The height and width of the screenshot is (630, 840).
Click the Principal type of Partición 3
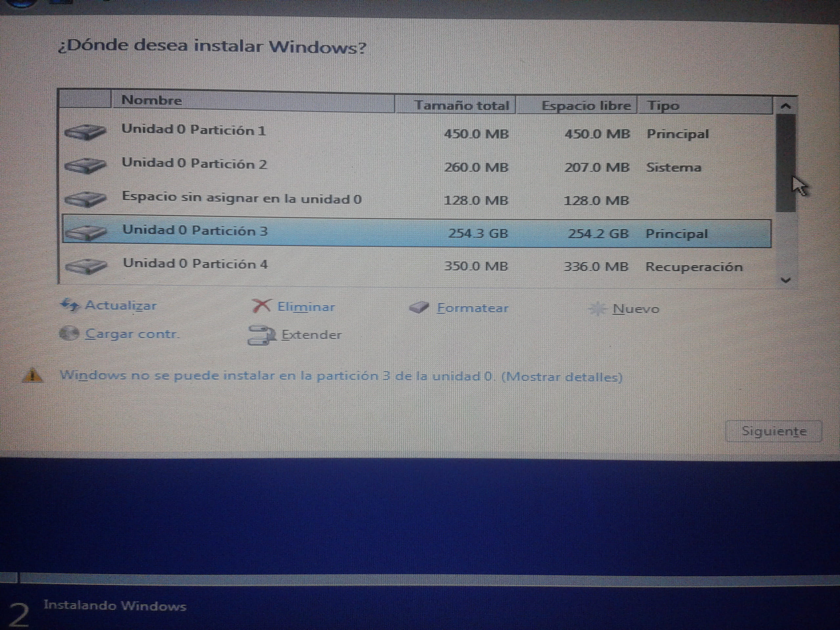tap(677, 234)
